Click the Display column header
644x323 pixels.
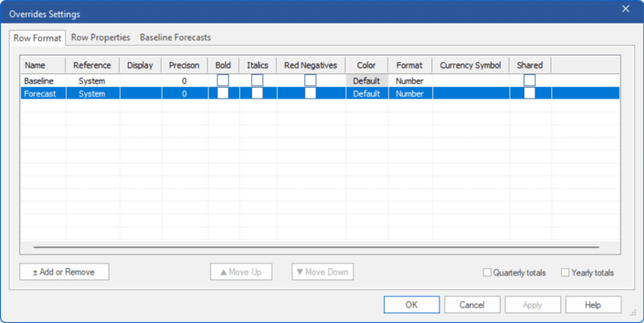coord(140,65)
